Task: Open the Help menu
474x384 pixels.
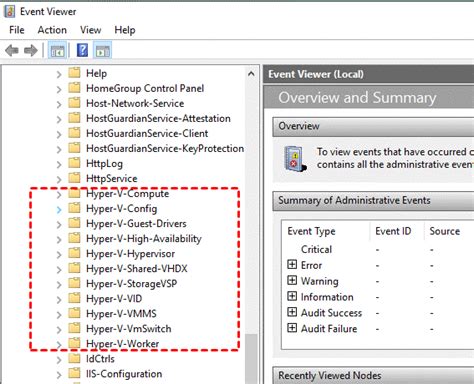Action: pos(125,30)
